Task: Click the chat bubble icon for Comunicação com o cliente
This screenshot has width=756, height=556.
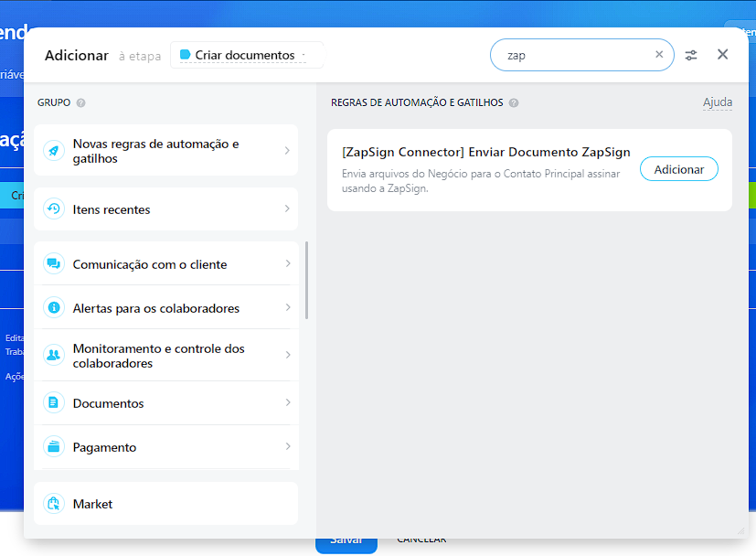Action: pos(54,264)
